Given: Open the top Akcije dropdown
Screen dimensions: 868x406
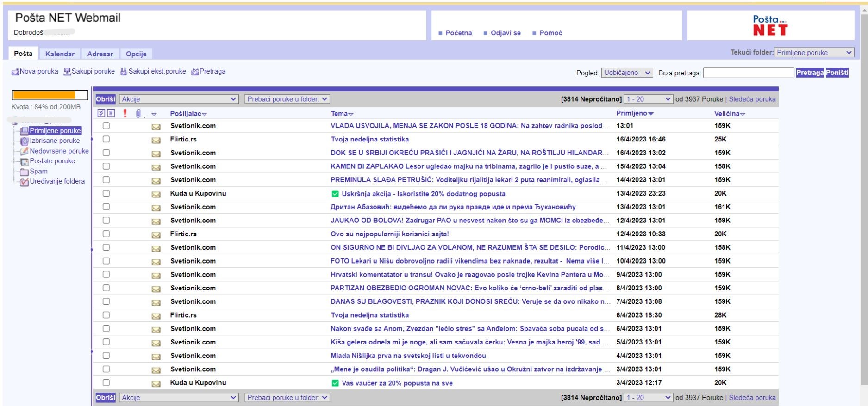Looking at the screenshot, I should (x=179, y=99).
